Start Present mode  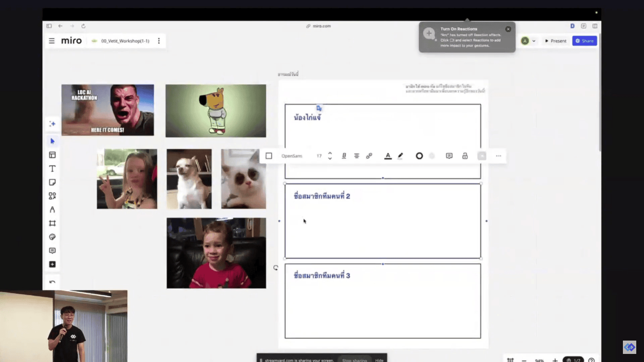pos(556,41)
